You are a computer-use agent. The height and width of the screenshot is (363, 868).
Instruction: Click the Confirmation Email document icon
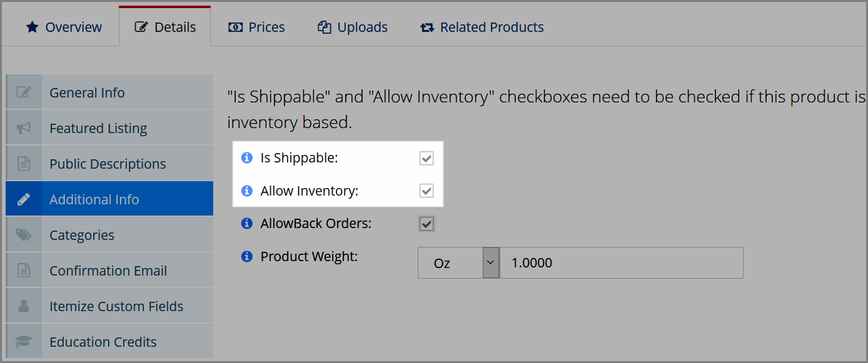[x=24, y=271]
